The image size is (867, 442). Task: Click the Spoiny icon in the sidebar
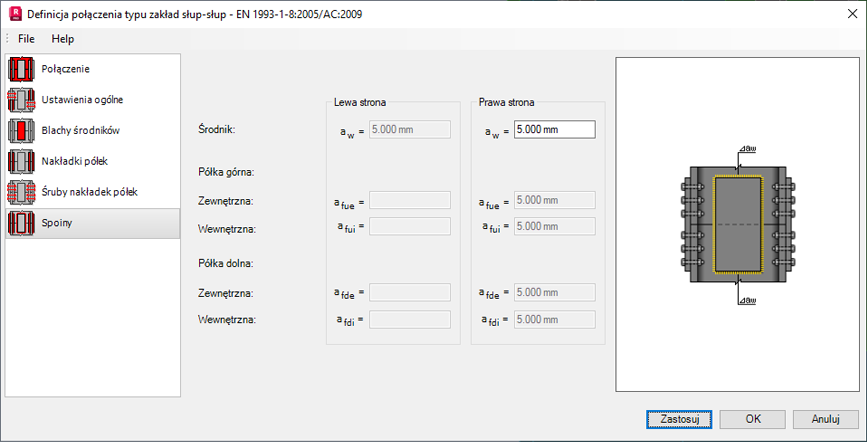click(22, 222)
